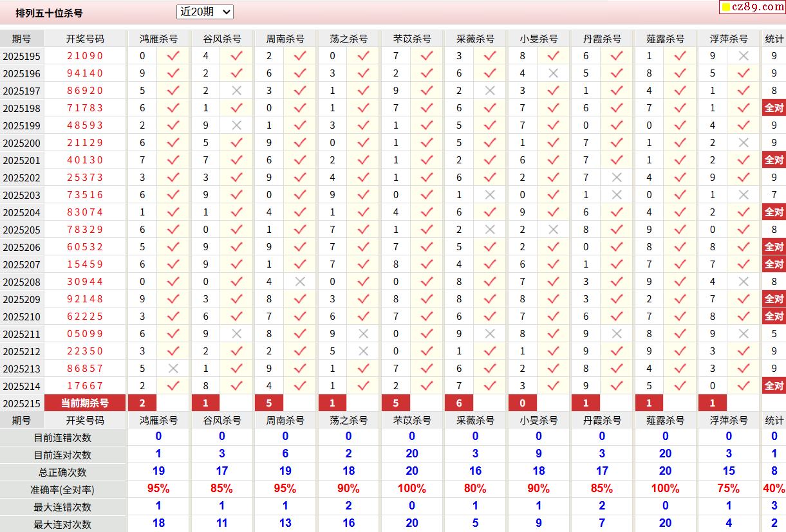Click the cross mark for 浮萍杀号 in row 2025208

pyautogui.click(x=744, y=282)
